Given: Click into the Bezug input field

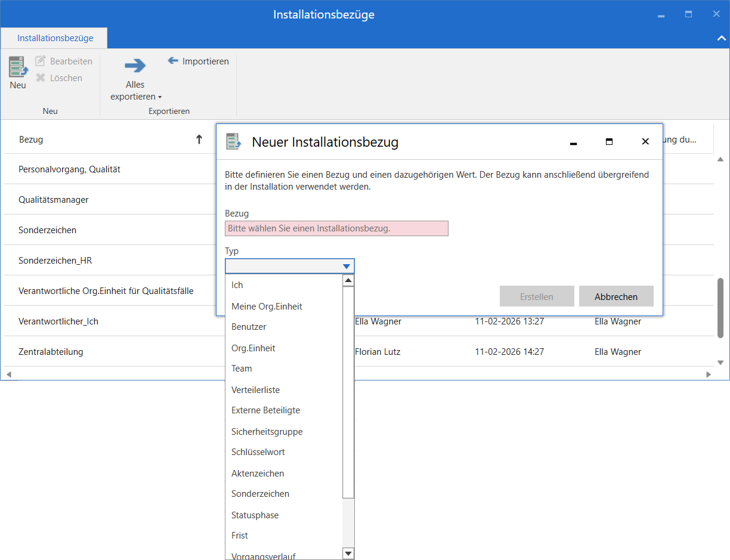Looking at the screenshot, I should point(336,228).
